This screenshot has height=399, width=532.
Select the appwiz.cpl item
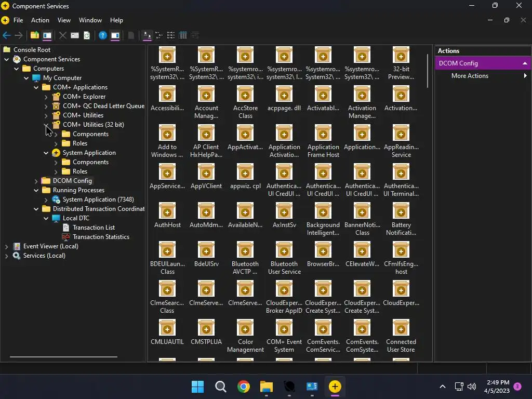point(245,177)
